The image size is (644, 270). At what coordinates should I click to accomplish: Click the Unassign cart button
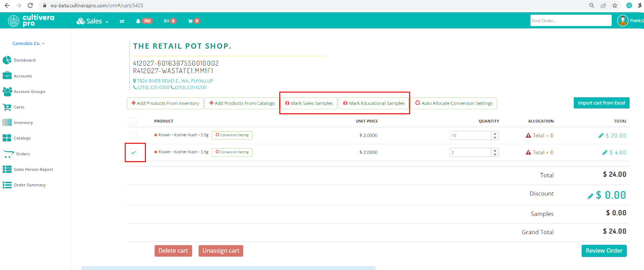(221, 251)
